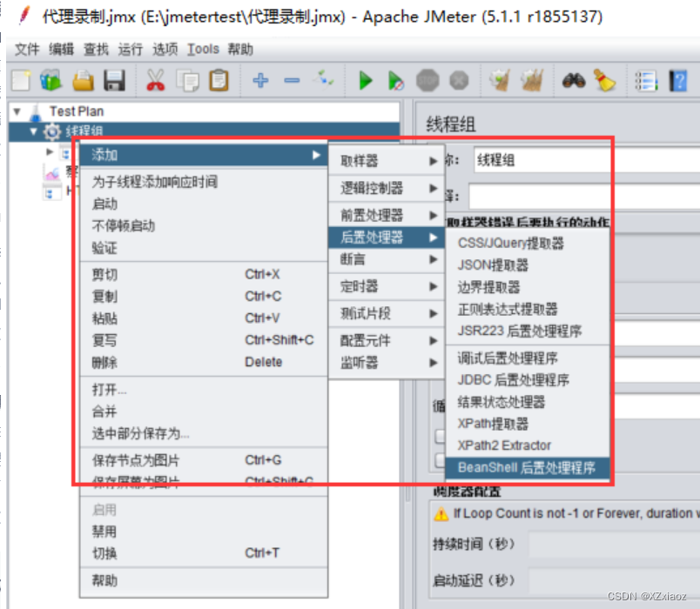Click the Open file folder icon
700x609 pixels.
coord(83,81)
